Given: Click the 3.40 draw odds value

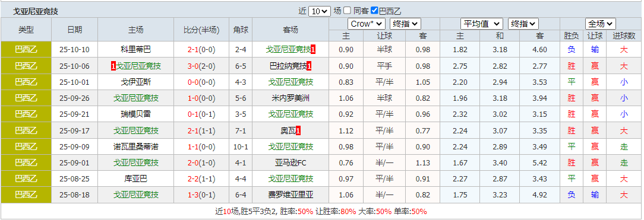Looking at the screenshot, I should [x=500, y=163].
